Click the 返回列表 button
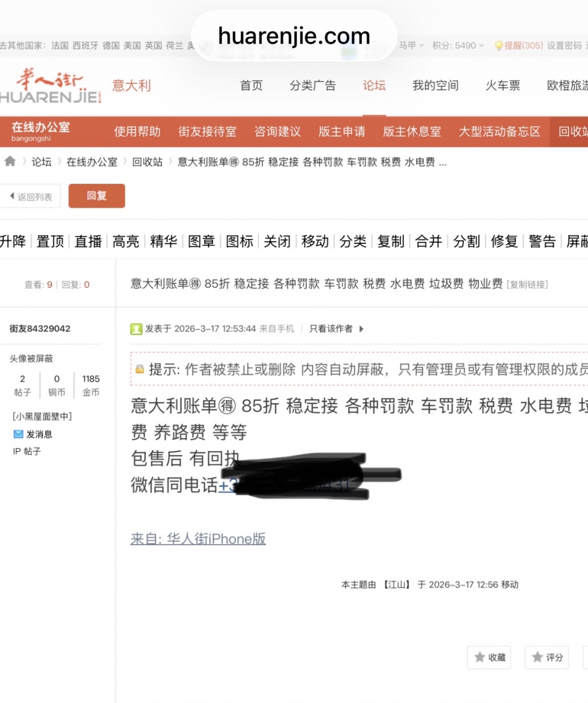The image size is (588, 703). (30, 196)
